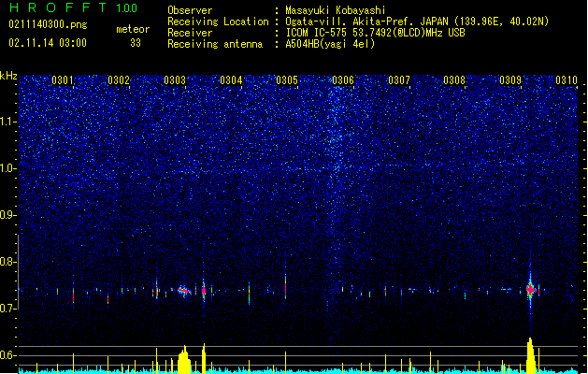Viewport: 588px width, 374px height.
Task: Click the 0.8 kHz axis label
Action: tap(7, 262)
